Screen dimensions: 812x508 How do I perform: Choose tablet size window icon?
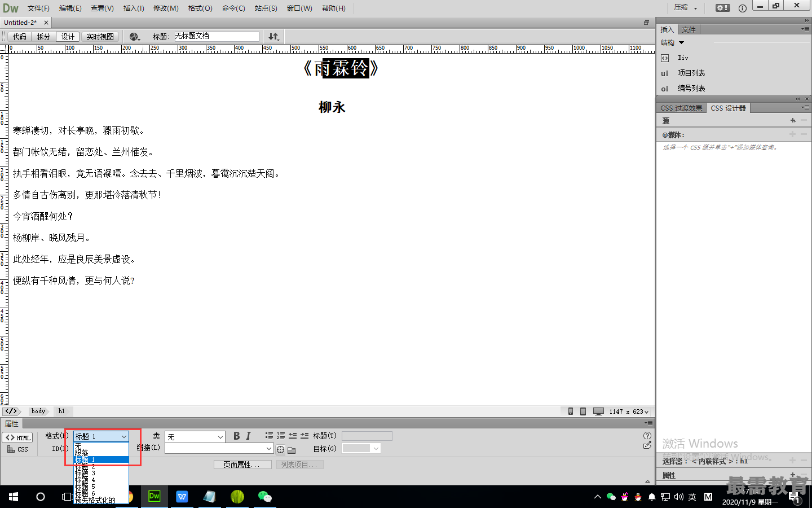(583, 411)
